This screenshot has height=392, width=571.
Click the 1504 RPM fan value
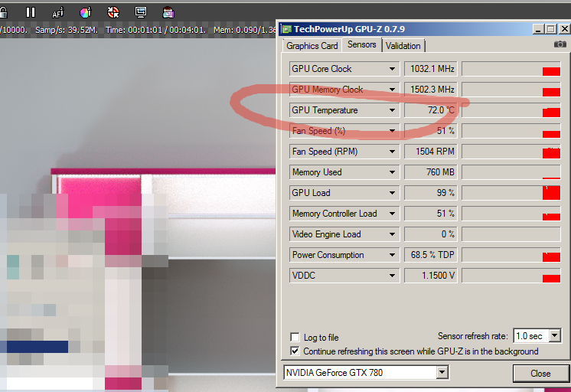pos(431,152)
